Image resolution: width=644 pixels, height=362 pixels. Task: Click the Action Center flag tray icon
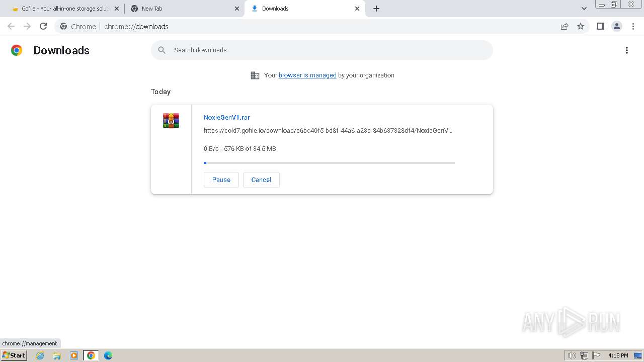[596, 355]
